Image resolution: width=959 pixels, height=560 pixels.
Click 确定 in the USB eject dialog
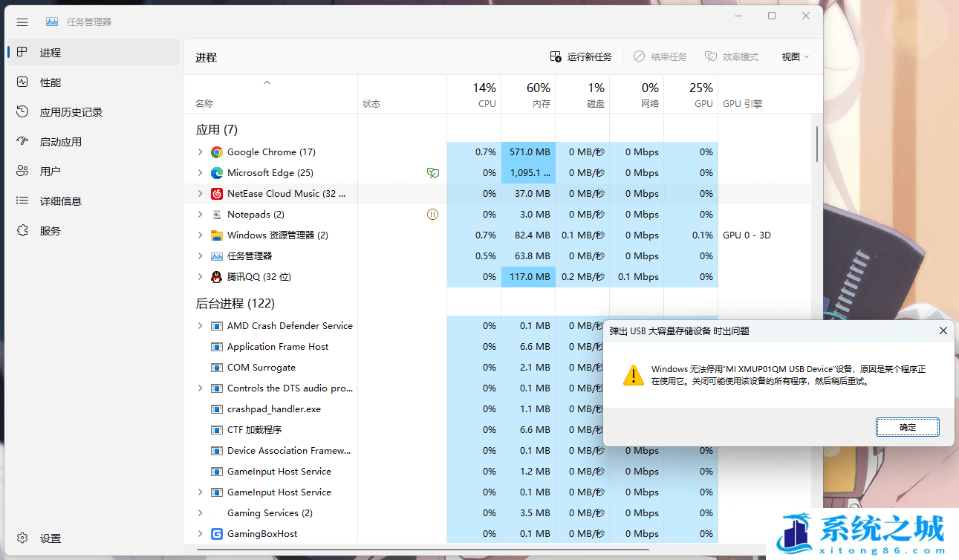coord(907,427)
